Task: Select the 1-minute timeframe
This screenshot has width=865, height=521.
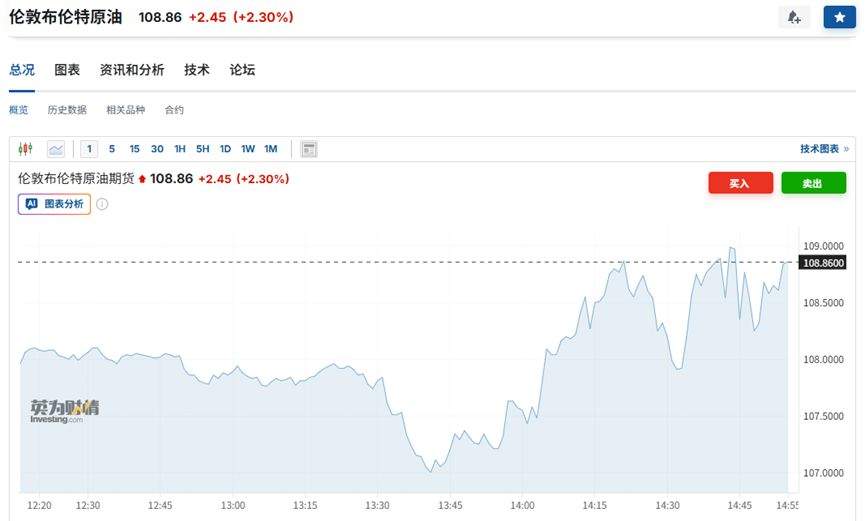Action: pyautogui.click(x=89, y=149)
